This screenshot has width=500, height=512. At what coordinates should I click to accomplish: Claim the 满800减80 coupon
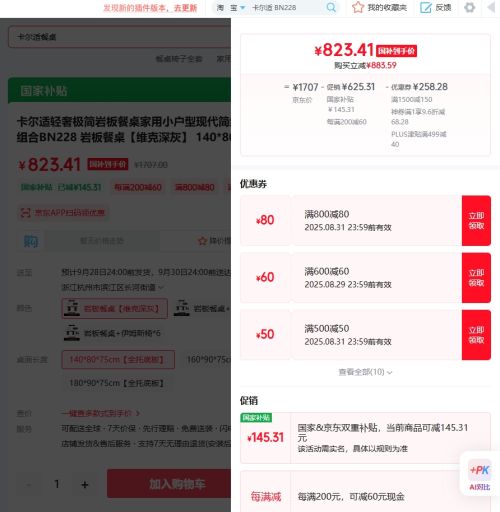[476, 221]
